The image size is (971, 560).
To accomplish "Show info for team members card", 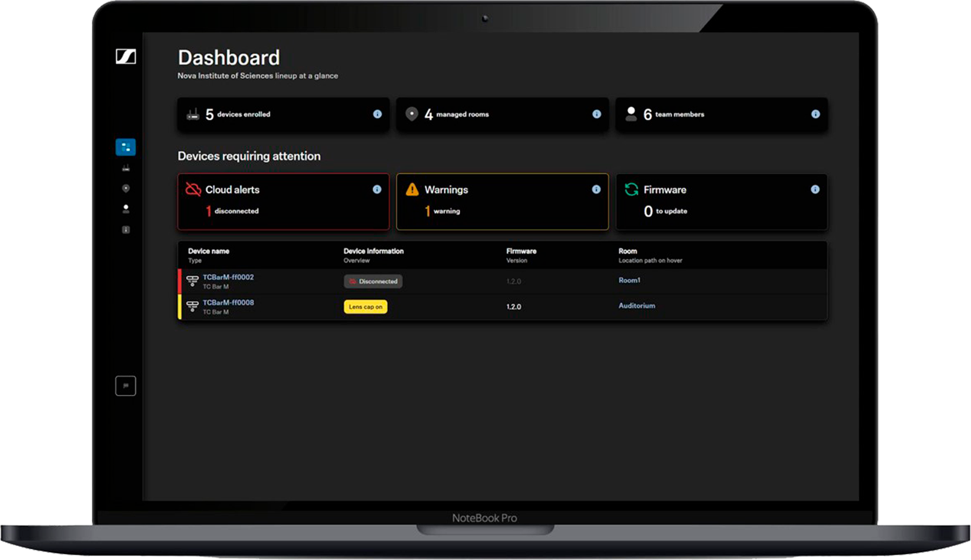I will click(815, 114).
